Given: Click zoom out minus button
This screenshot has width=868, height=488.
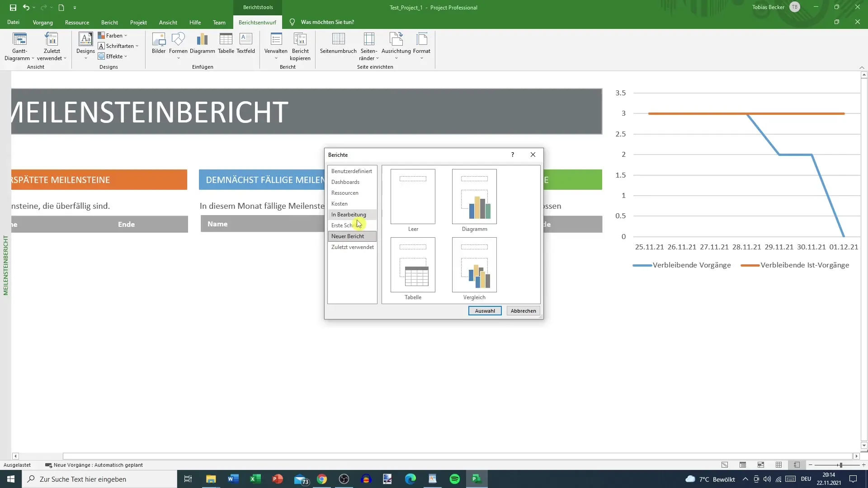Looking at the screenshot, I should (811, 465).
